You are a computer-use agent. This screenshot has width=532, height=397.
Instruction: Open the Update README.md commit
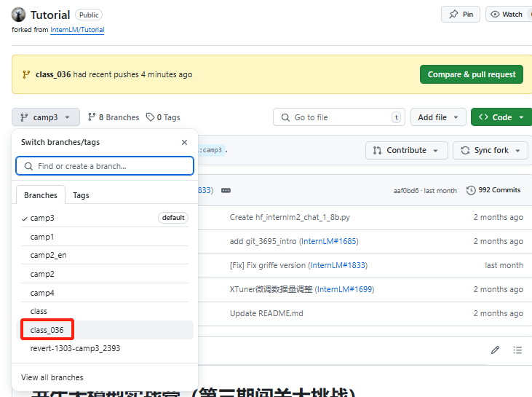266,313
